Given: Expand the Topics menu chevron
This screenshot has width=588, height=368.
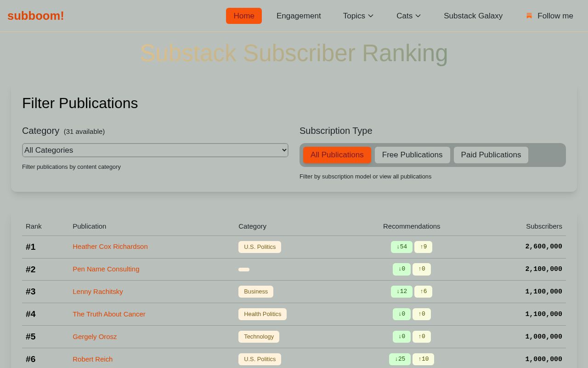Looking at the screenshot, I should point(371,16).
